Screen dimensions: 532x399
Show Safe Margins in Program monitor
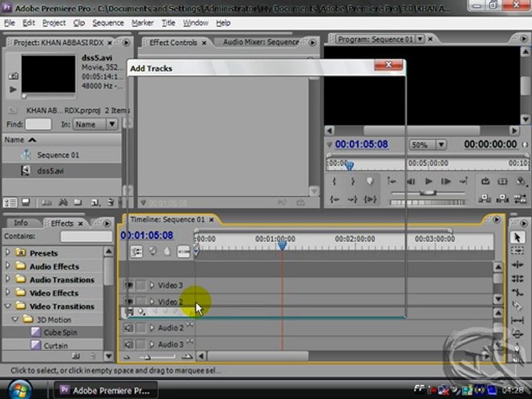coord(503,182)
